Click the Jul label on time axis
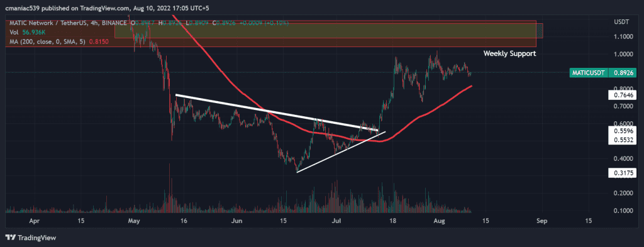Screen dimensions: 644x247 click(336, 221)
